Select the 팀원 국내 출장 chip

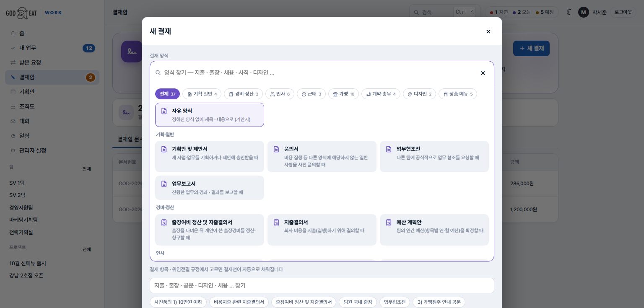[x=358, y=302]
